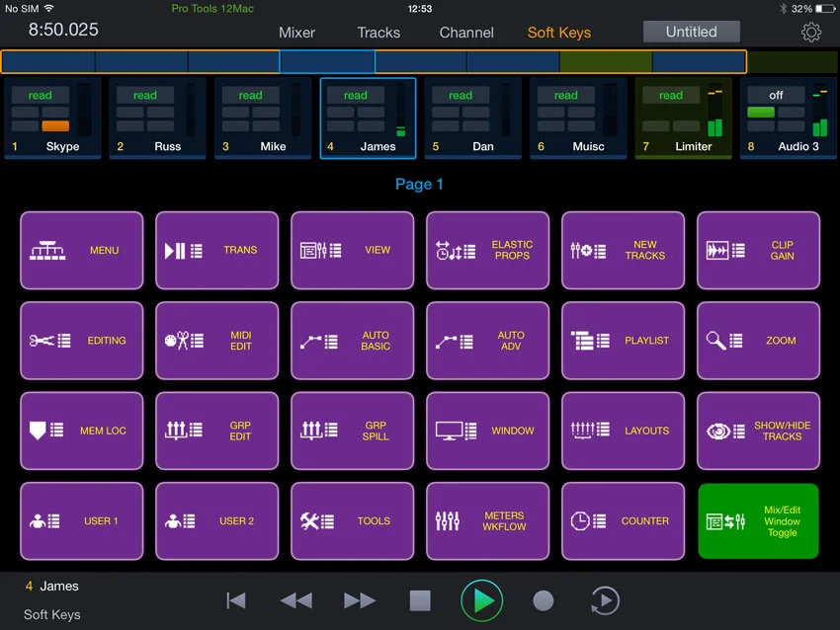This screenshot has width=840, height=630.
Task: Open the ZOOM soft key
Action: pos(759,341)
